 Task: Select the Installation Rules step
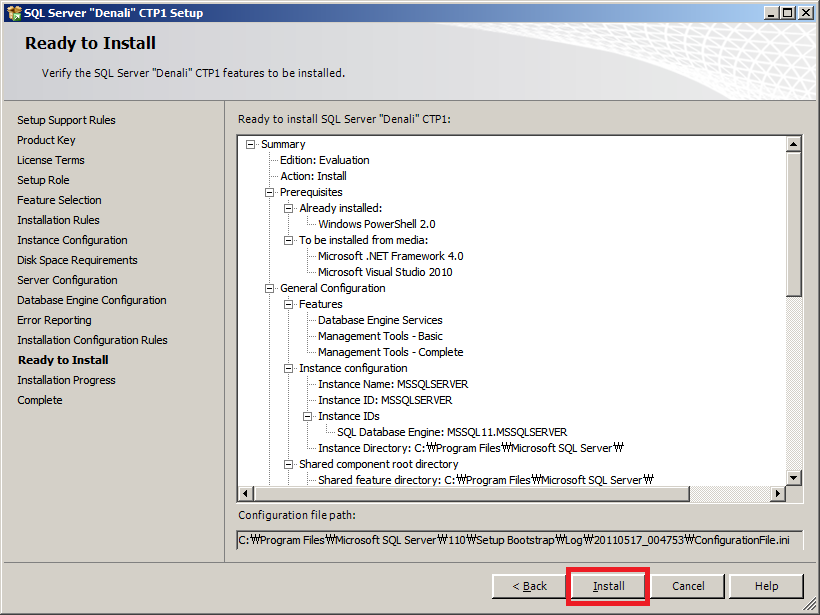58,220
